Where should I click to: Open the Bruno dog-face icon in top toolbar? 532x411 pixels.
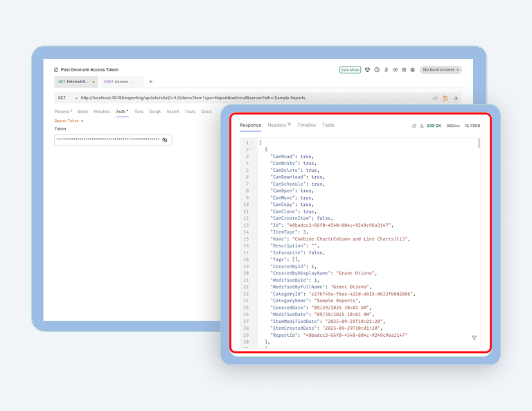[x=367, y=70]
